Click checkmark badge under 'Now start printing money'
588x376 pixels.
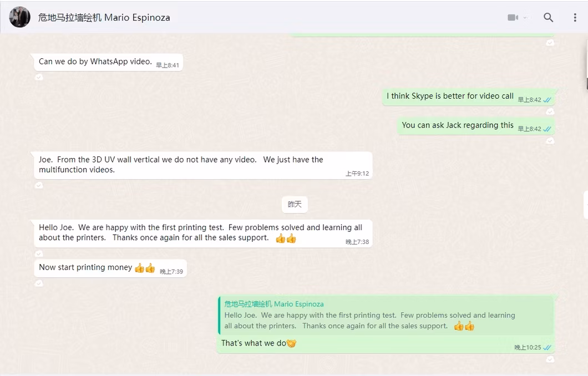click(x=39, y=283)
